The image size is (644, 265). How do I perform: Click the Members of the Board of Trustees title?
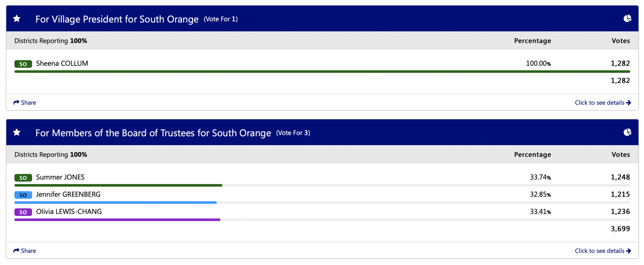[153, 133]
